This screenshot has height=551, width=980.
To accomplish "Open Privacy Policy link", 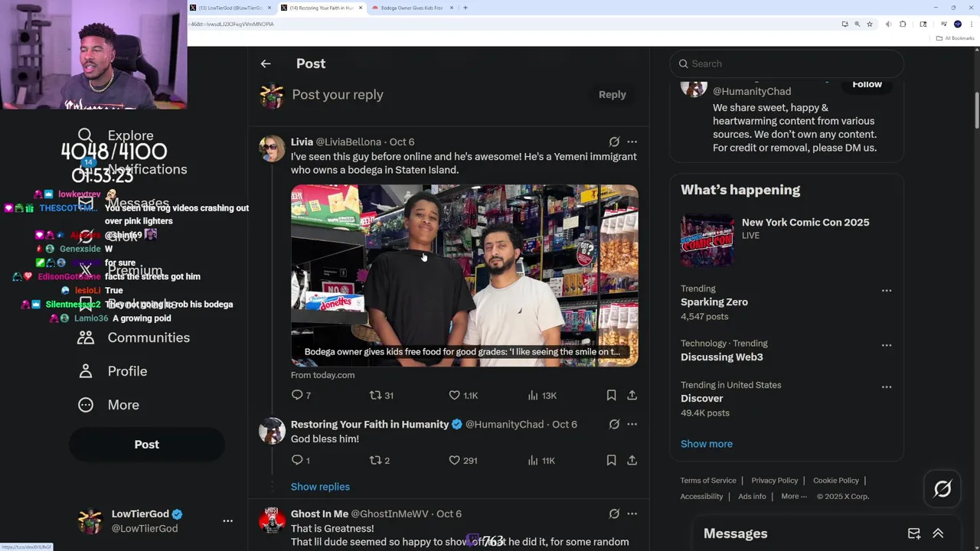I will (775, 481).
